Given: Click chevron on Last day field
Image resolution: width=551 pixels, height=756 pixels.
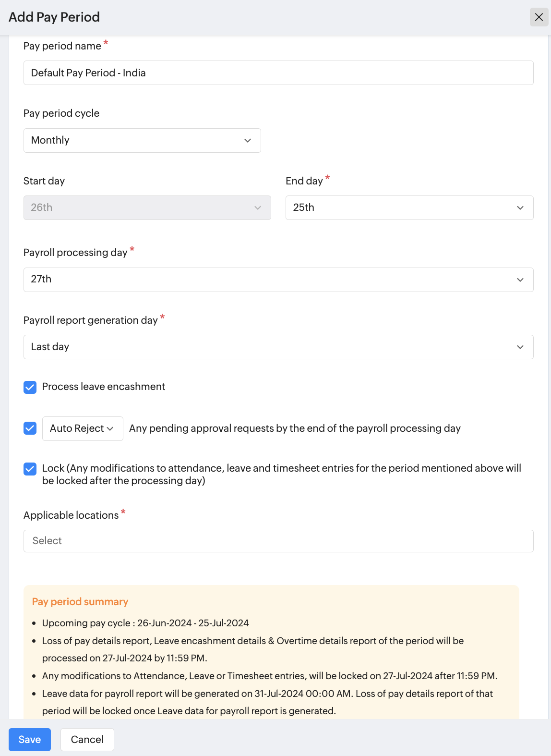Looking at the screenshot, I should tap(520, 347).
